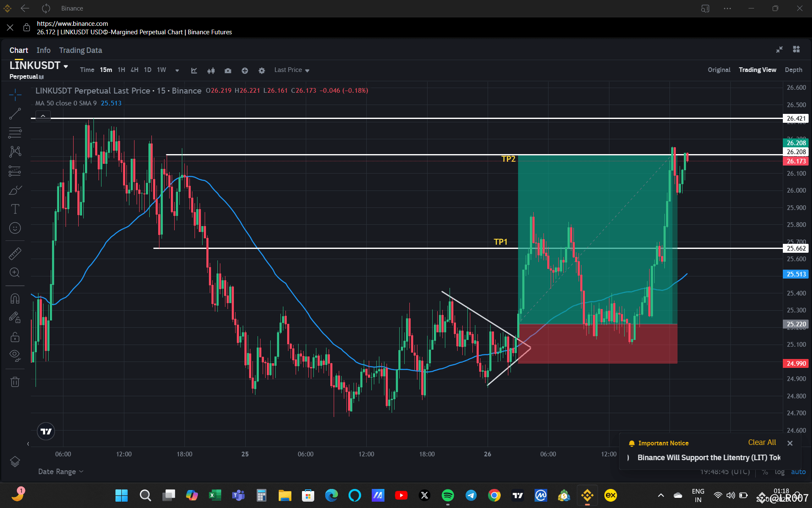Select the ruler measure tool
812x508 pixels.
15,254
